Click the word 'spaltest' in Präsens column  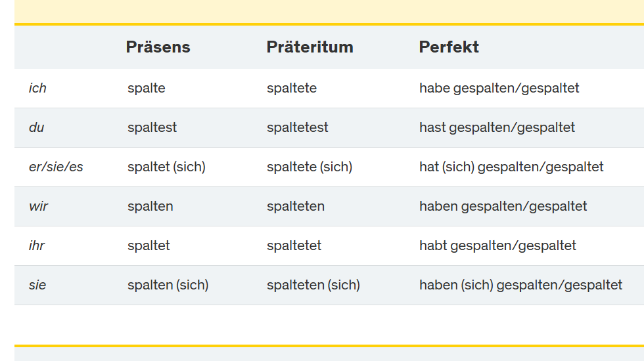click(152, 127)
